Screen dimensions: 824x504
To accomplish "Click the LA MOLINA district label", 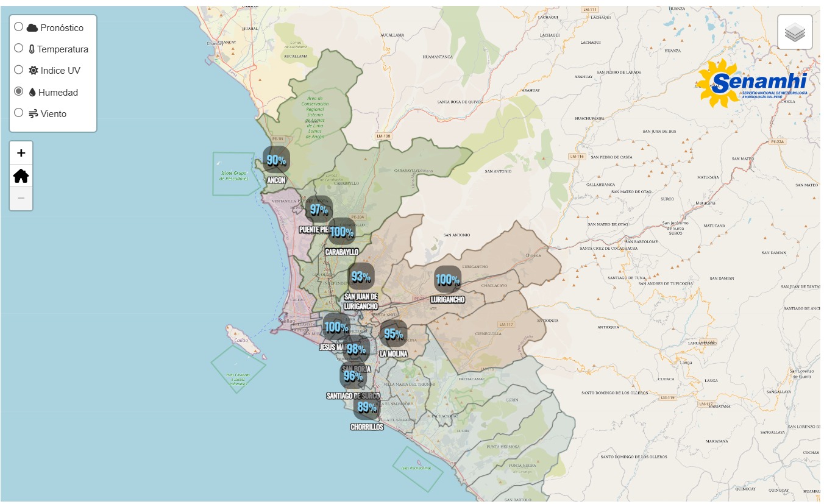I will (x=393, y=354).
